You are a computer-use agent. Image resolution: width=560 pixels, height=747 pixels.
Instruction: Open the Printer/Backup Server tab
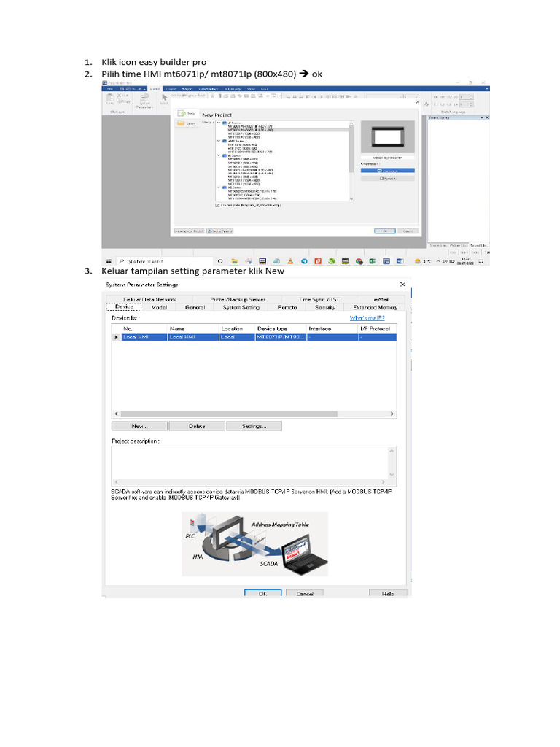click(x=238, y=299)
